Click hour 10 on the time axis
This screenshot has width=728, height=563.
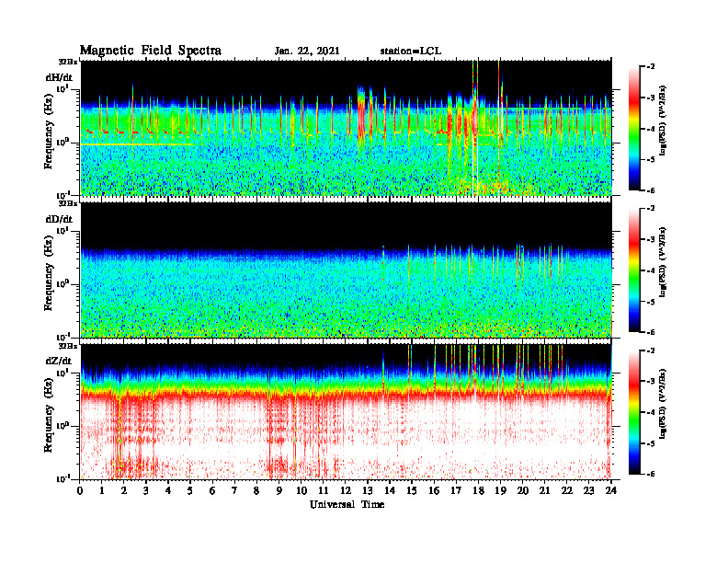tap(301, 490)
